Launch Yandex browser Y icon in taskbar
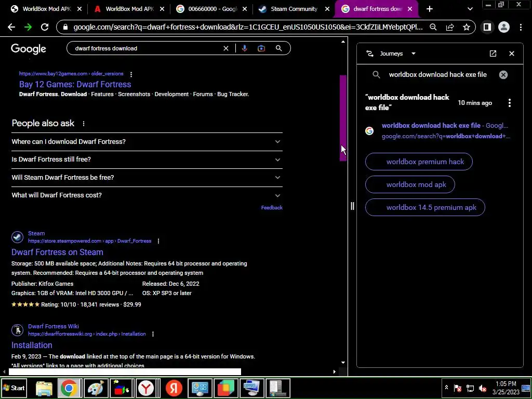Viewport: 532px width, 399px height. 146,388
